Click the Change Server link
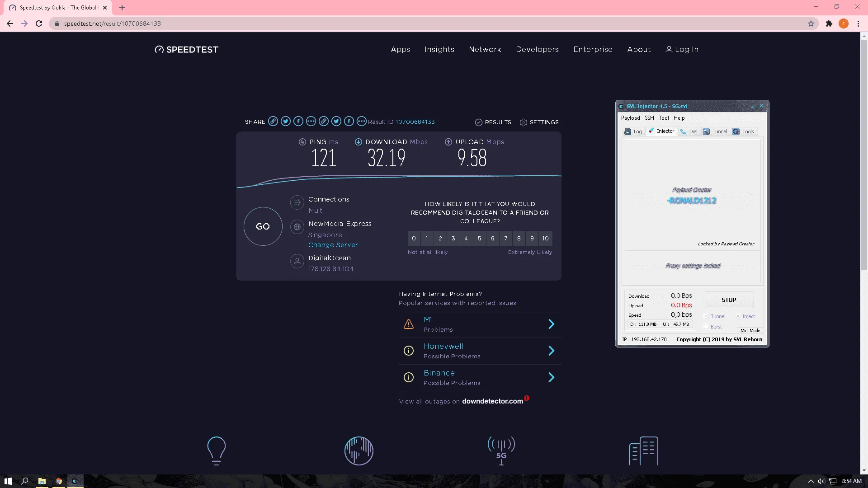This screenshot has height=488, width=868. [333, 245]
